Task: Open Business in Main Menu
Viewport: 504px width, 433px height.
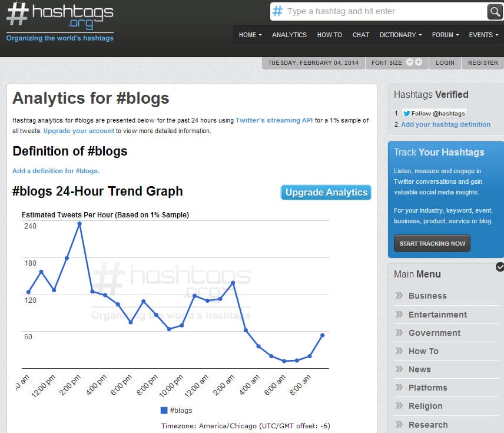Action: coord(427,296)
